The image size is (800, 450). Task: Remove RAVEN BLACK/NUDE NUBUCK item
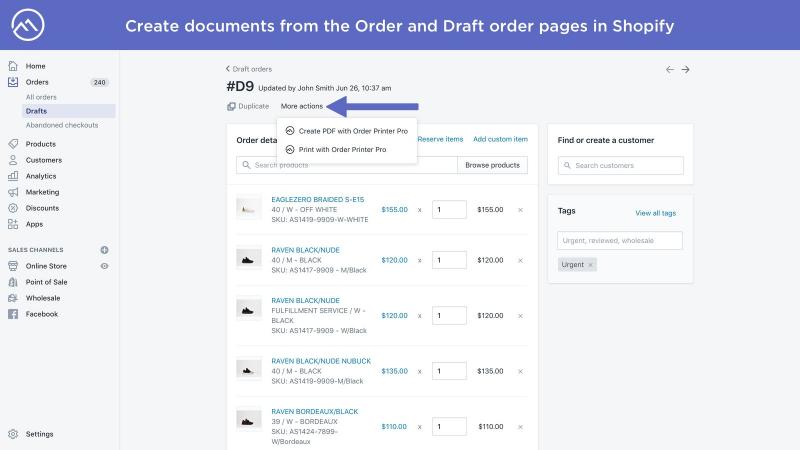coord(520,371)
